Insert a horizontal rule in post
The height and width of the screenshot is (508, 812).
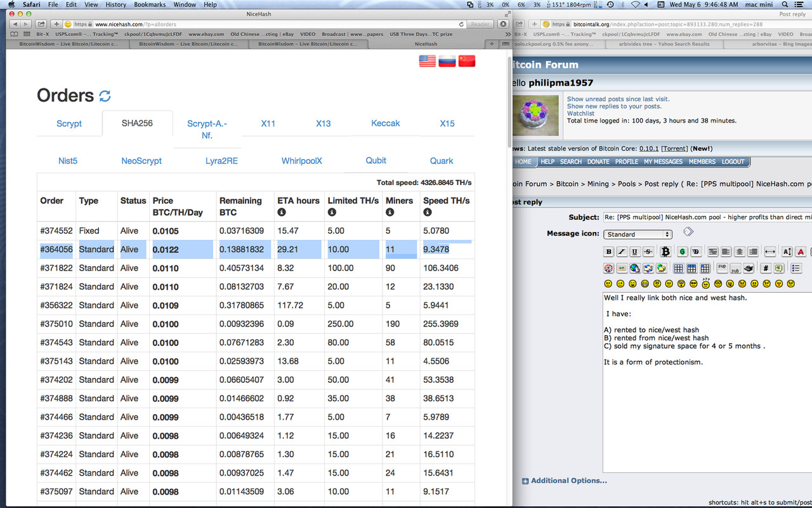pyautogui.click(x=770, y=252)
